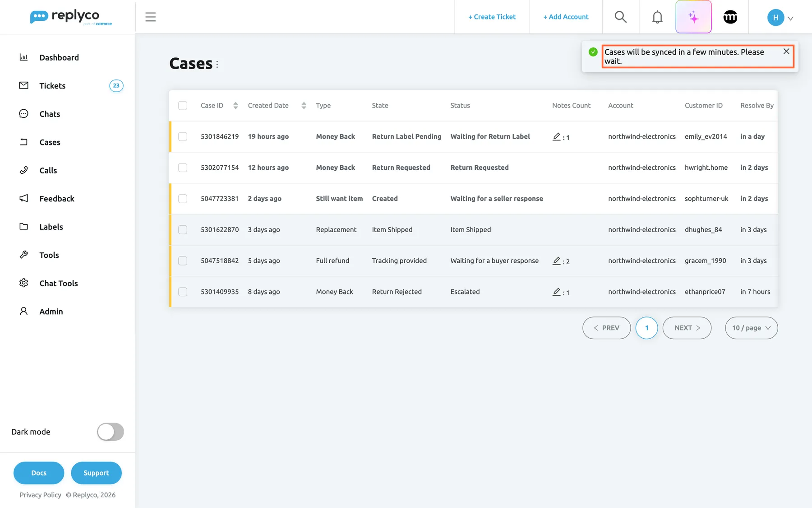Screen dimensions: 812x508
Task: Check the select-all cases checkbox
Action: click(183, 106)
